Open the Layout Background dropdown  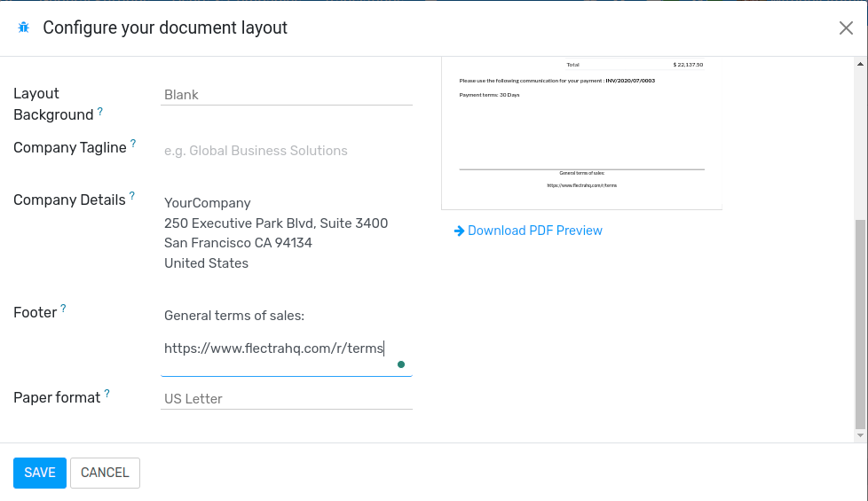coord(286,95)
